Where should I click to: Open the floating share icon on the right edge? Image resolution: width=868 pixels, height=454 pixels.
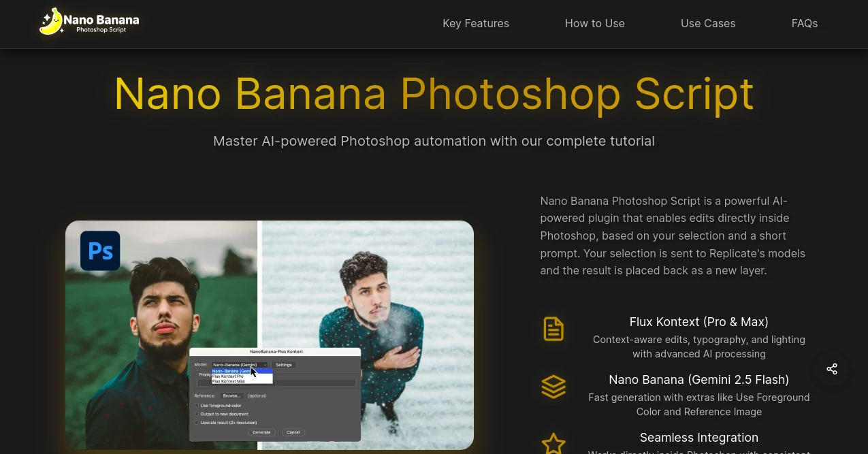tap(831, 369)
